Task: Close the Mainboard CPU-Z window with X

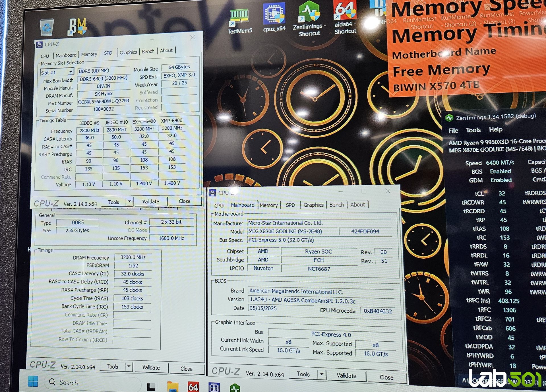Action: click(x=388, y=191)
